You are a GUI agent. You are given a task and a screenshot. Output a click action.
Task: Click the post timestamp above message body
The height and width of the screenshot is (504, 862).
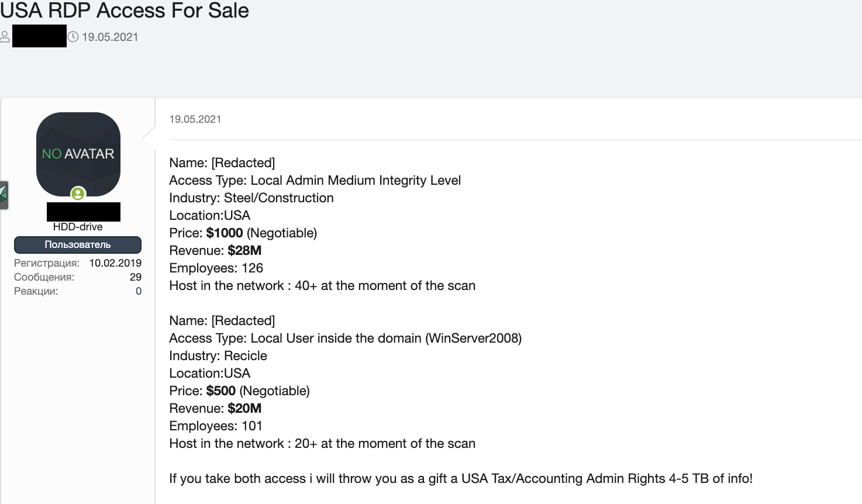click(x=195, y=119)
